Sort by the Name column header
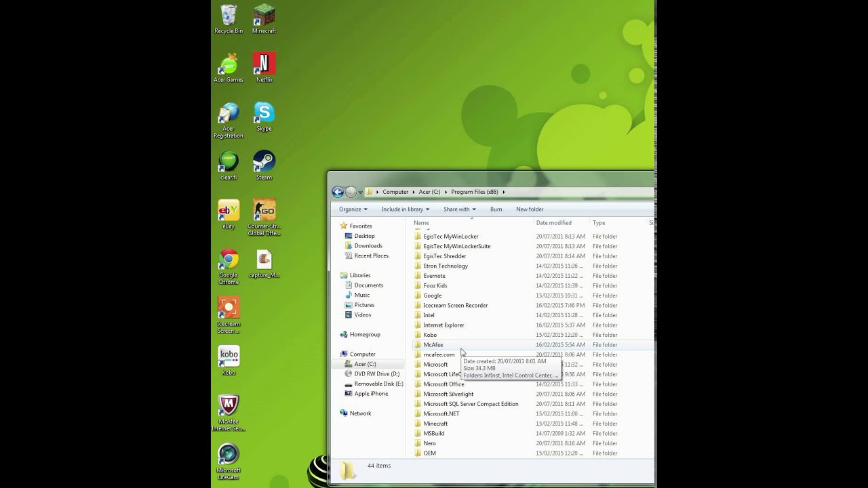 [x=471, y=223]
